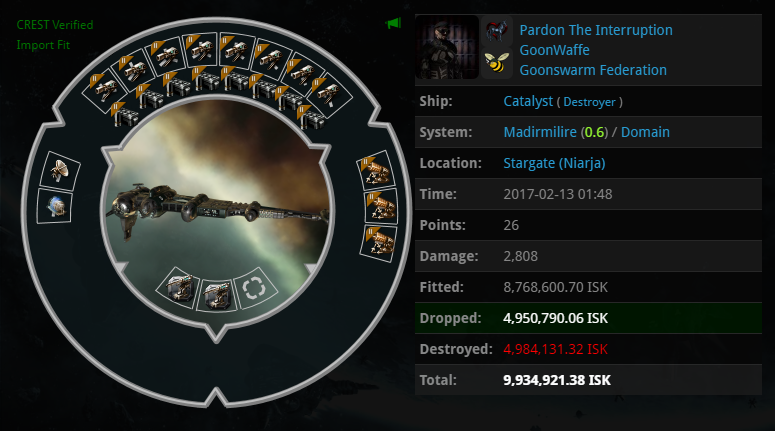Open the Goonswarm Federation alliance link
The width and height of the screenshot is (775, 431).
click(593, 70)
